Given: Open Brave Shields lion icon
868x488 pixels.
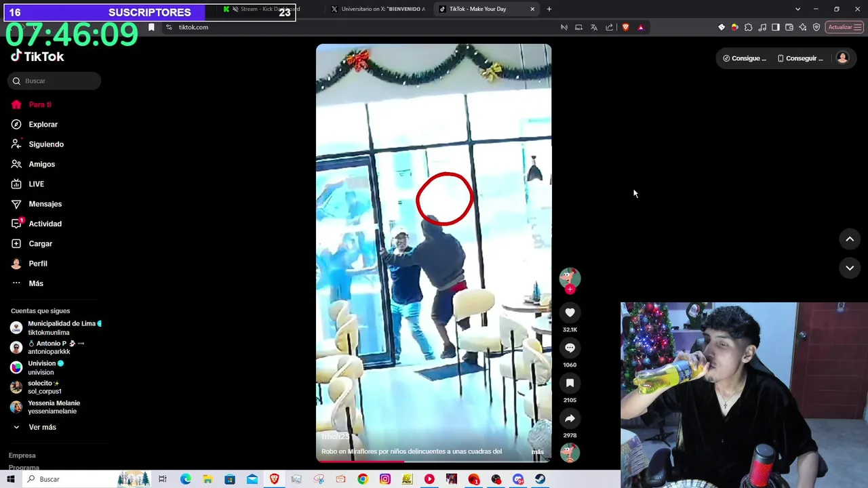Looking at the screenshot, I should point(625,27).
